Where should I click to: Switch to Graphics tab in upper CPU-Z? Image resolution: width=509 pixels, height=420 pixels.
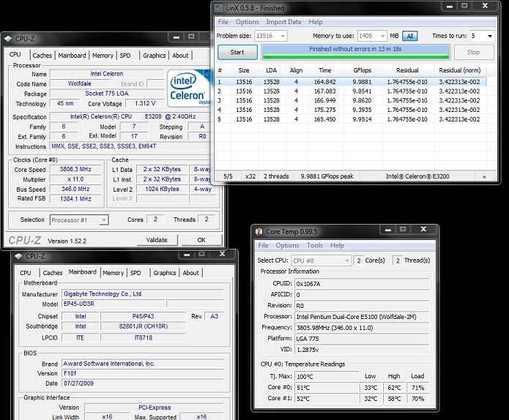click(x=155, y=56)
